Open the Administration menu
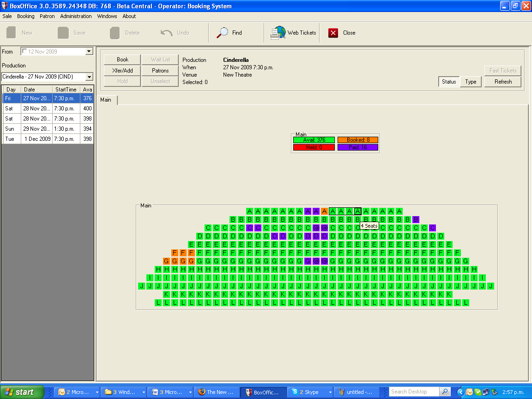Image resolution: width=532 pixels, height=399 pixels. point(76,16)
